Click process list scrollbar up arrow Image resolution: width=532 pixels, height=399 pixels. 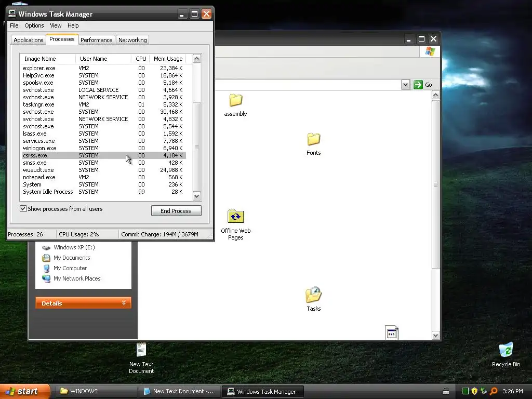[x=197, y=59]
